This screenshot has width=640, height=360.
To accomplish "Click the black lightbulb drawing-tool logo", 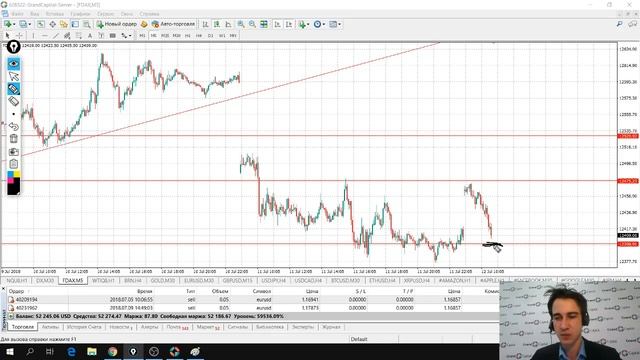I will point(13,47).
